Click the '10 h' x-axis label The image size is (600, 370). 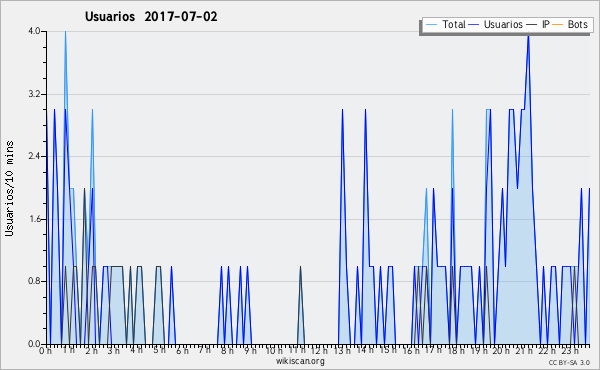point(274,350)
